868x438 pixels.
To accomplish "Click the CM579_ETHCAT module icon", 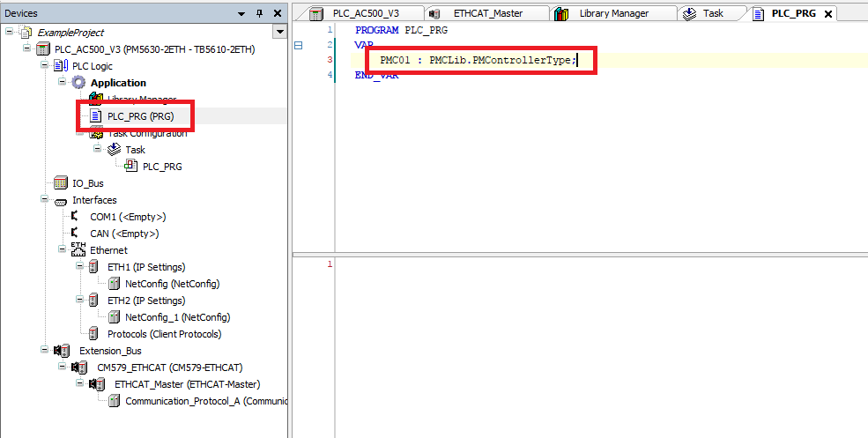I will click(78, 367).
